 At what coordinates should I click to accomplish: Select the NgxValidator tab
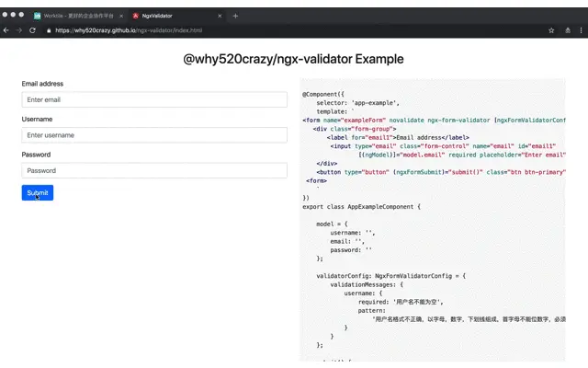point(177,16)
